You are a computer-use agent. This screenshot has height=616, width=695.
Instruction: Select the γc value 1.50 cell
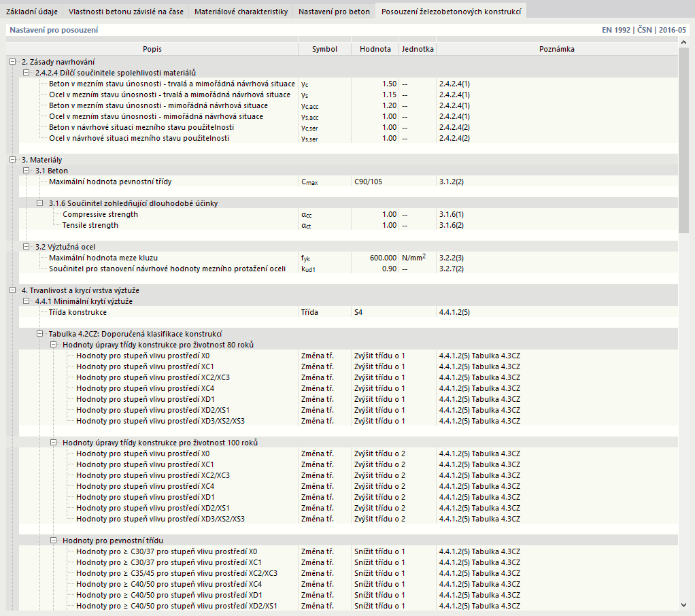[375, 84]
